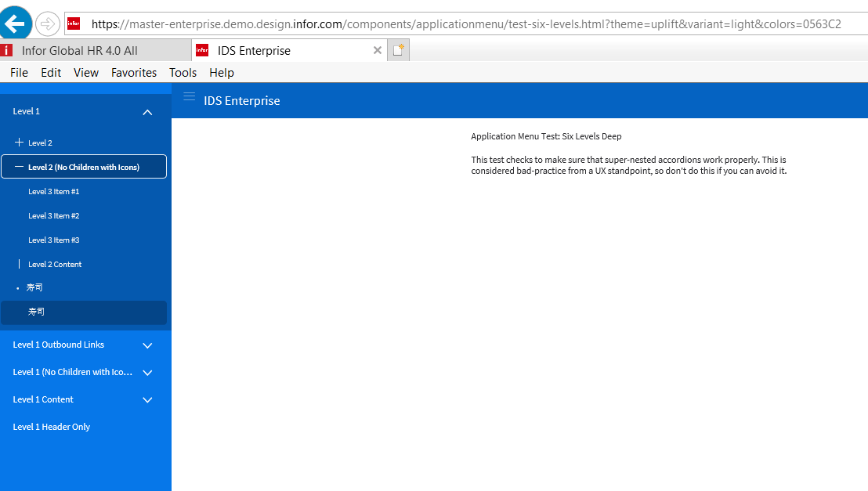Expand Level 2 with the plus icon
The width and height of the screenshot is (868, 491).
19,143
